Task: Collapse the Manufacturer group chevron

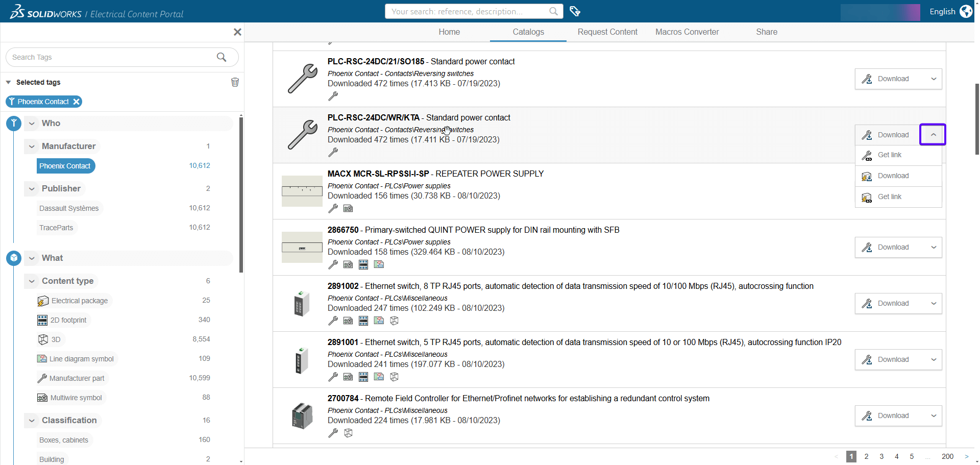Action: click(32, 146)
